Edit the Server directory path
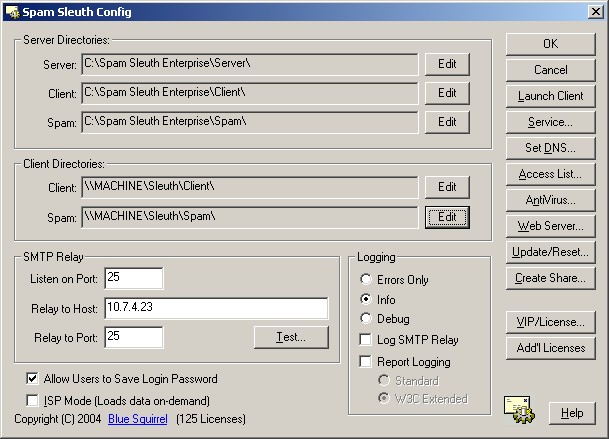The width and height of the screenshot is (609, 439). pos(447,64)
